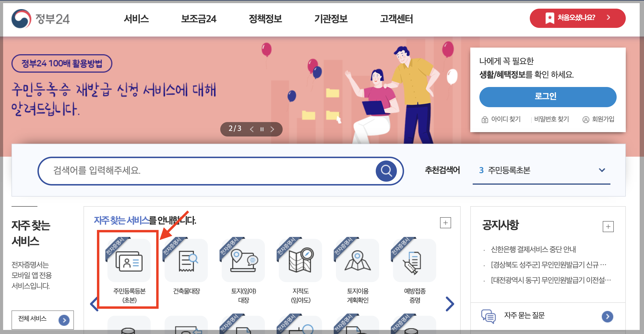Viewport: 644px width, 334px height.
Task: Expand 자주 찾는 서비스 with plus button
Action: [445, 223]
